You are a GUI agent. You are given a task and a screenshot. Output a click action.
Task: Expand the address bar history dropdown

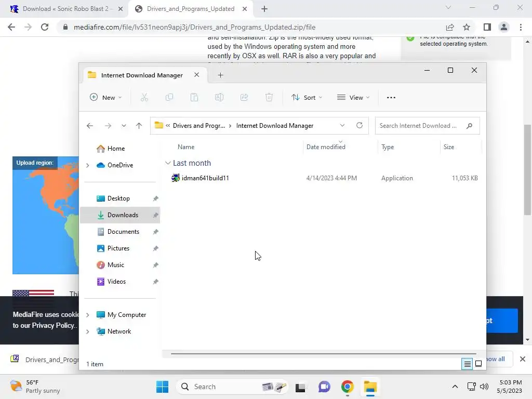pos(342,126)
